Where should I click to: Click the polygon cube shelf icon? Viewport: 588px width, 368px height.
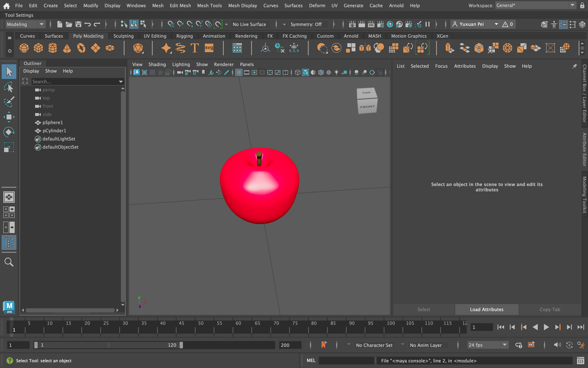pyautogui.click(x=38, y=48)
